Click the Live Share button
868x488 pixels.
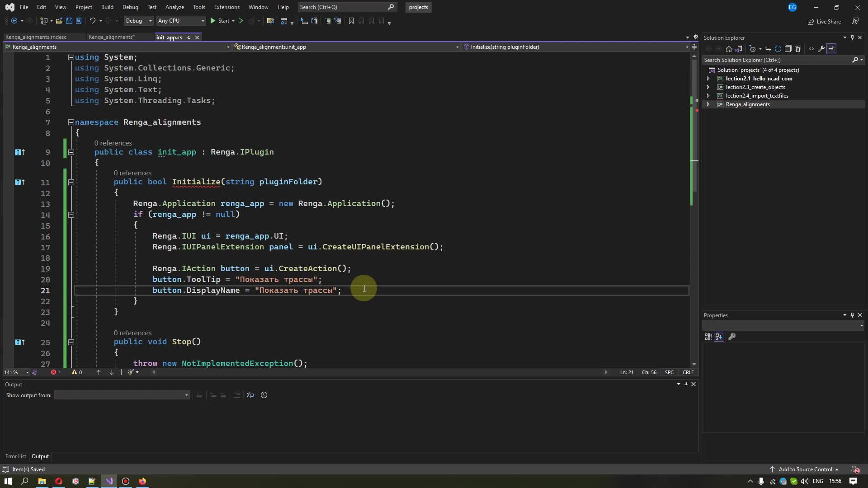824,22
